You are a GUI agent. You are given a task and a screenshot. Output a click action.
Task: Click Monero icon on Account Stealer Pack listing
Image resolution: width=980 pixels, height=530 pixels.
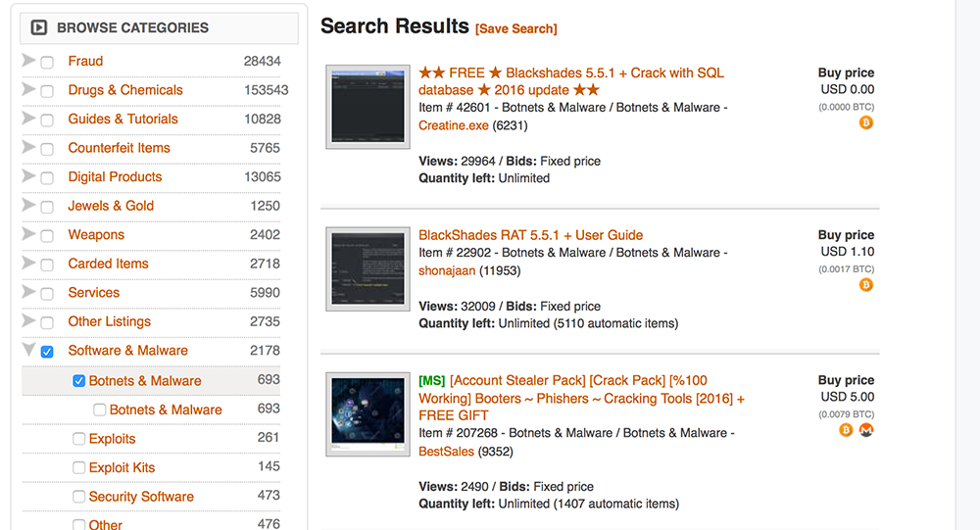865,430
